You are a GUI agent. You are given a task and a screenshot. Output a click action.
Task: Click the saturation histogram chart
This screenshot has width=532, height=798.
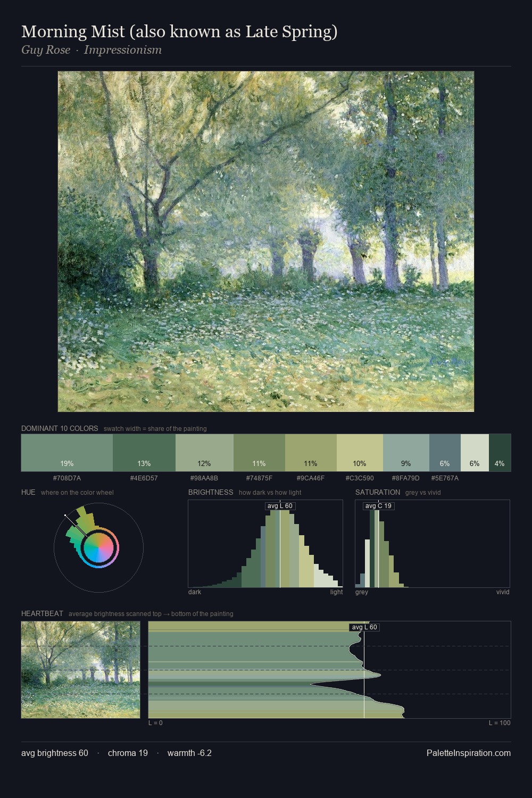[x=433, y=544]
